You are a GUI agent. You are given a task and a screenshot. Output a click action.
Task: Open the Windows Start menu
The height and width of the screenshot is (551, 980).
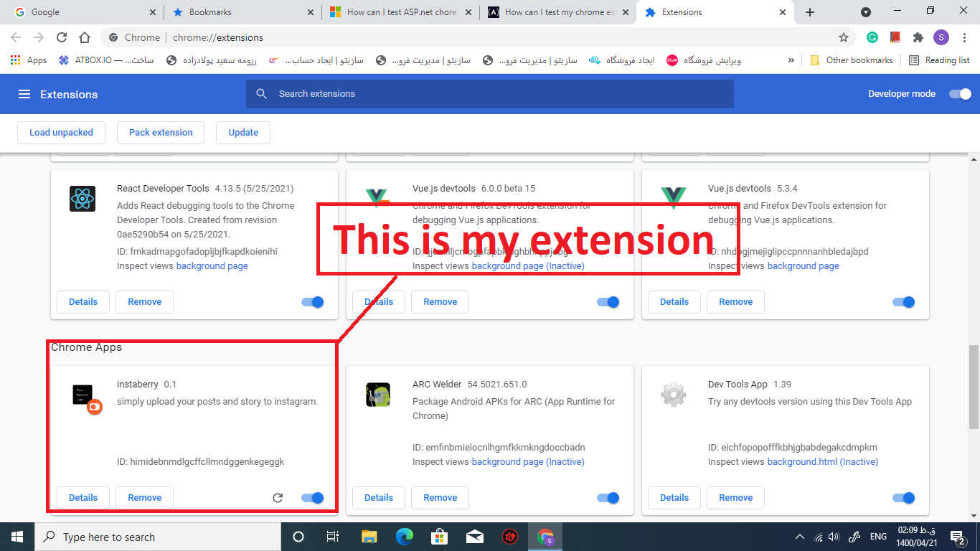[x=17, y=537]
